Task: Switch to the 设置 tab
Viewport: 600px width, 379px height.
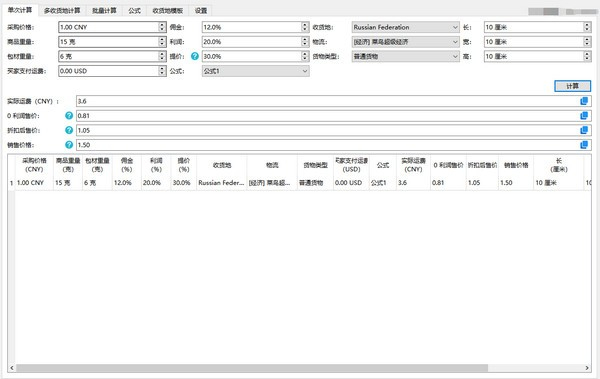Action: [201, 11]
